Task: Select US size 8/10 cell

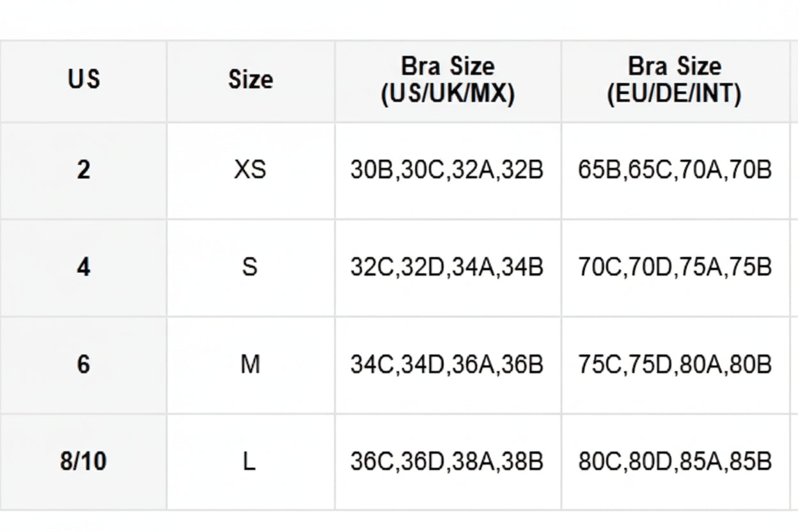Action: click(x=83, y=462)
